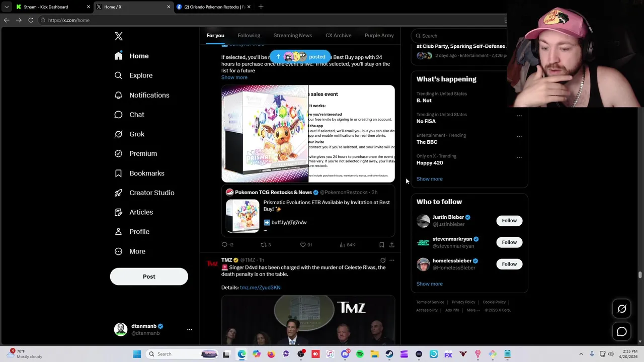Reload the page in the browser
Viewport: 644px width, 362px height.
pos(31,20)
